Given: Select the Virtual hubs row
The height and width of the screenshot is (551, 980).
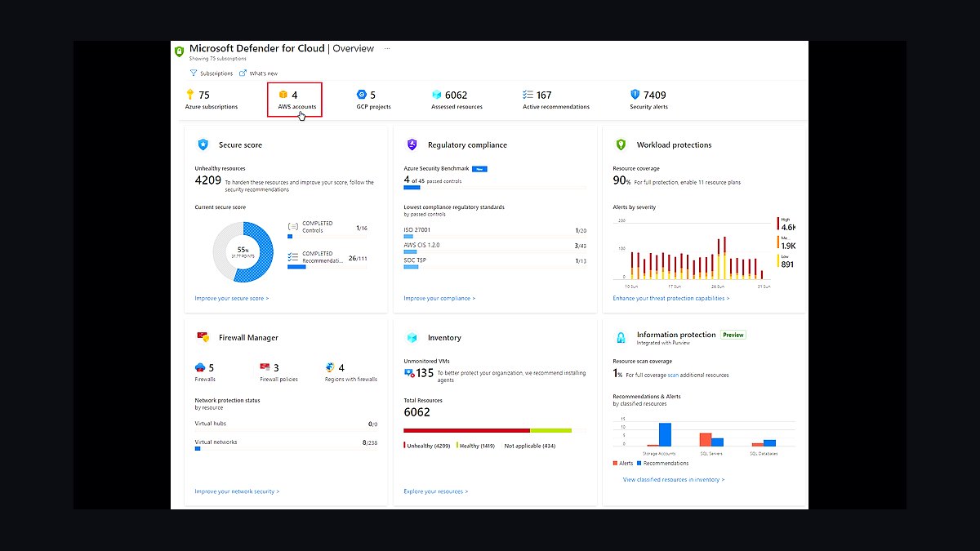Looking at the screenshot, I should point(286,425).
